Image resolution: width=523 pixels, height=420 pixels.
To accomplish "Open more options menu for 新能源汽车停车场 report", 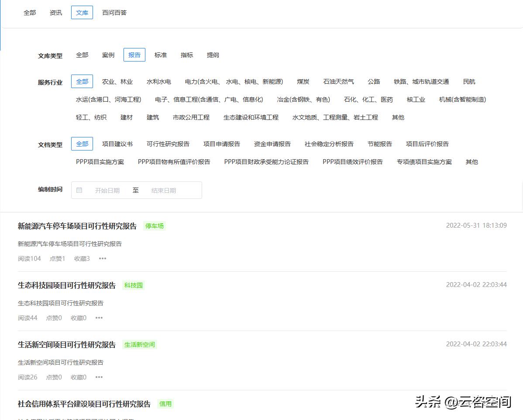I will click(102, 258).
